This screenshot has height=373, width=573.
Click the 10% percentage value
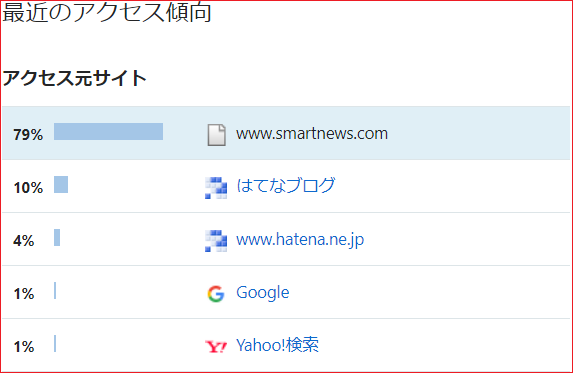pyautogui.click(x=28, y=188)
